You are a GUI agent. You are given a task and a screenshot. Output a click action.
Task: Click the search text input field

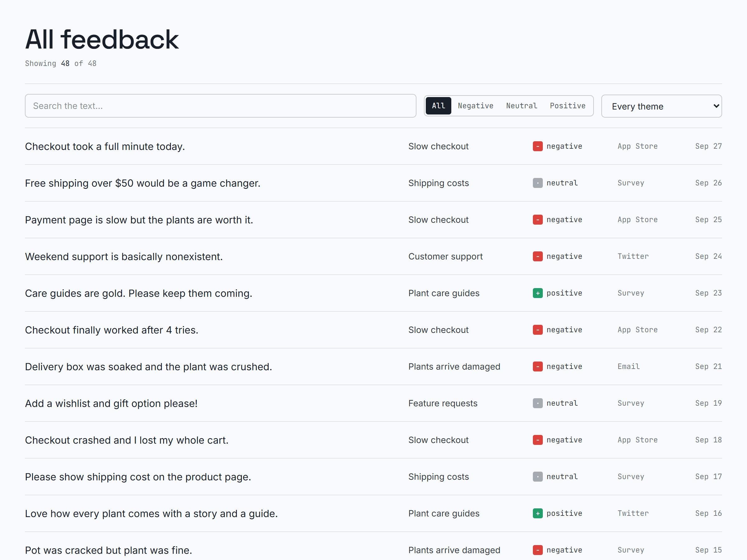point(220,106)
